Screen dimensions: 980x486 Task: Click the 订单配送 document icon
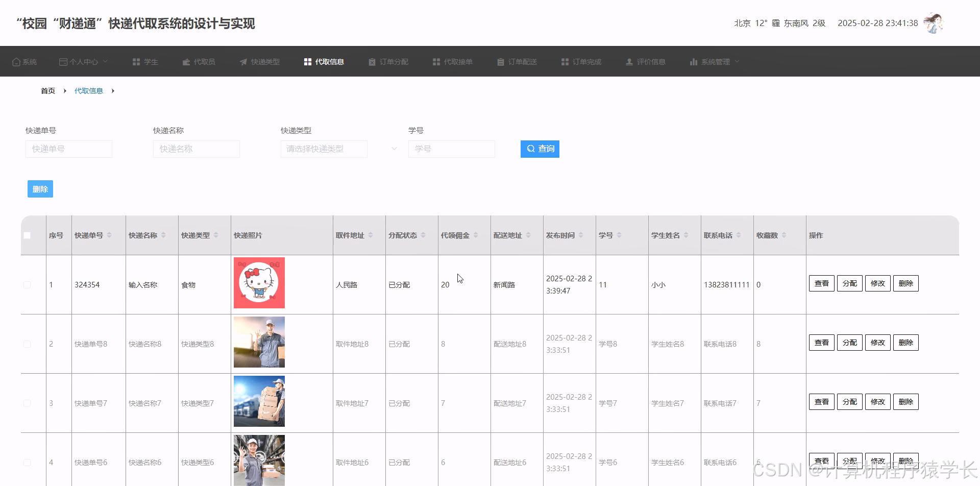coord(501,62)
